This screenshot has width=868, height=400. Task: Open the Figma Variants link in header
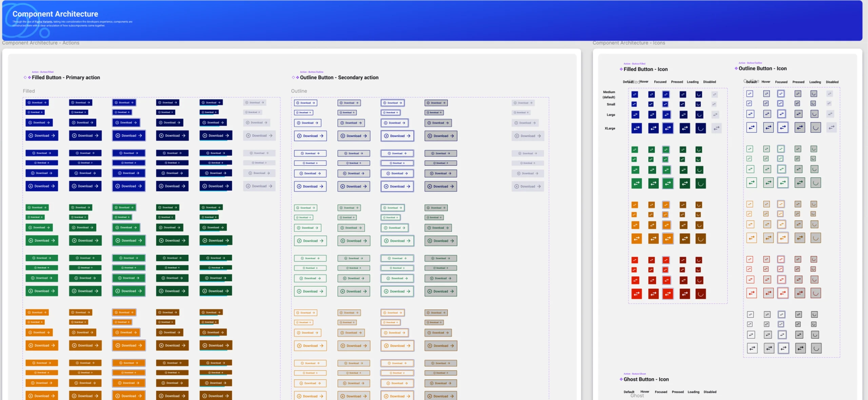[x=43, y=22]
